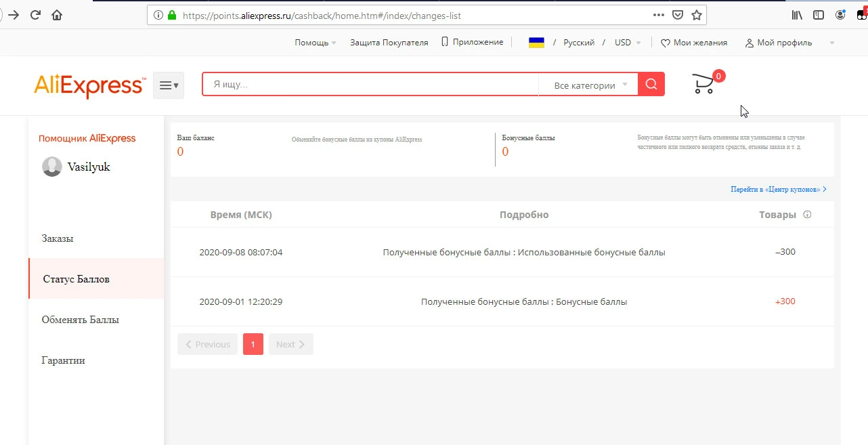Click the Бонусные баллы label in balance panel
This screenshot has height=445, width=868.
pyautogui.click(x=529, y=137)
